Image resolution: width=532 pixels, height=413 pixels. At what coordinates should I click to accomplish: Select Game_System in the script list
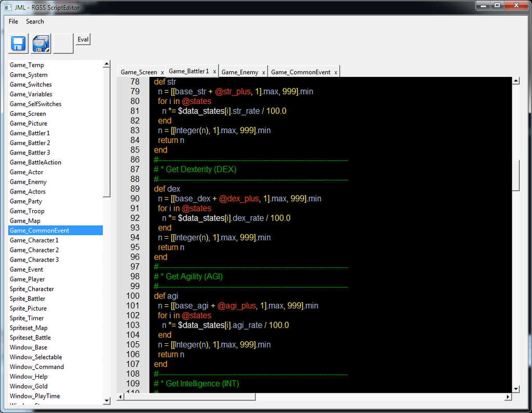(55, 75)
